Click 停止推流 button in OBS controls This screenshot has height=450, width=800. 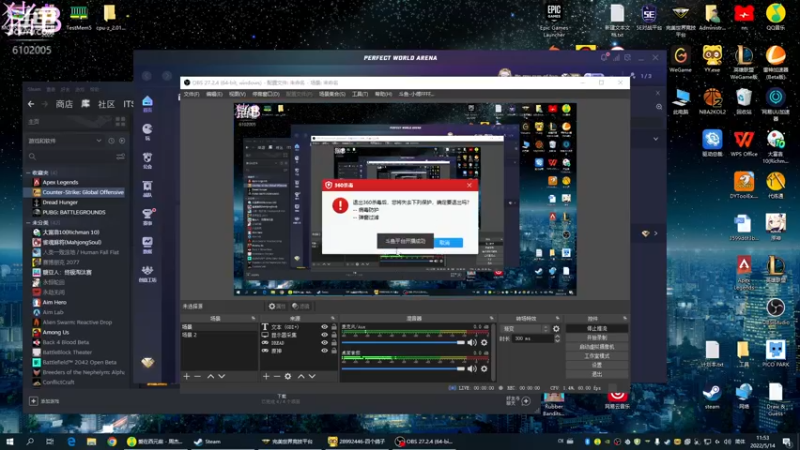click(596, 329)
